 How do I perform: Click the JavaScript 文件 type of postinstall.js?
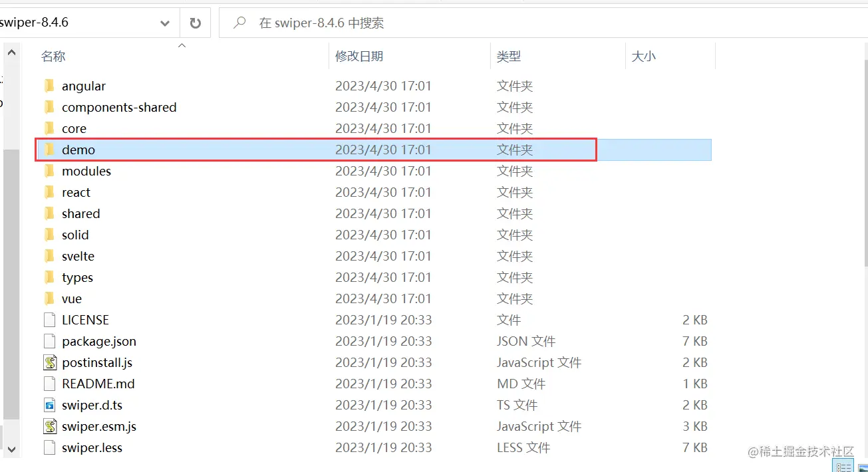pos(539,363)
